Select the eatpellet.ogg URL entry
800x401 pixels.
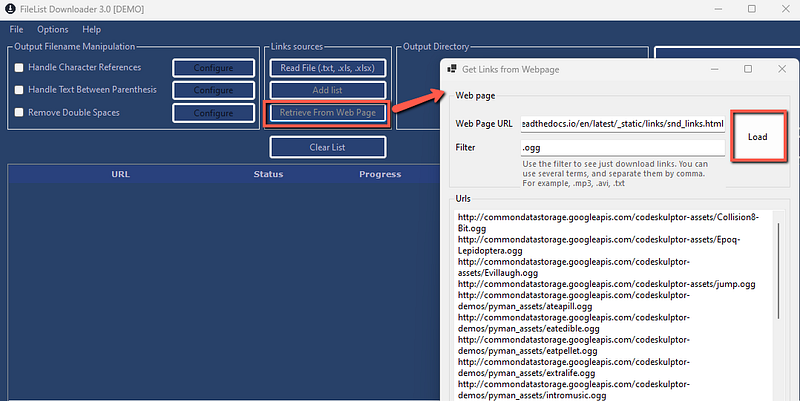(573, 345)
